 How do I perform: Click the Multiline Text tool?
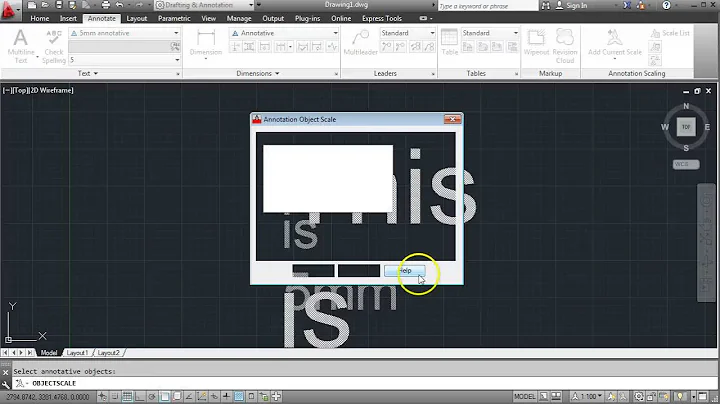(21, 46)
